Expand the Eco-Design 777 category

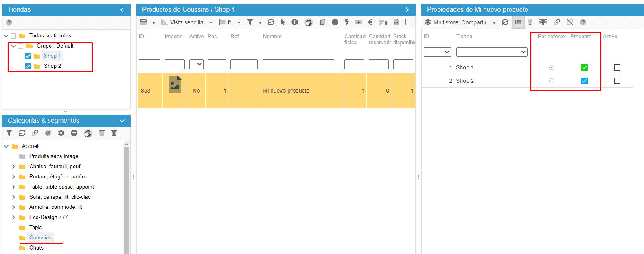[x=13, y=217]
